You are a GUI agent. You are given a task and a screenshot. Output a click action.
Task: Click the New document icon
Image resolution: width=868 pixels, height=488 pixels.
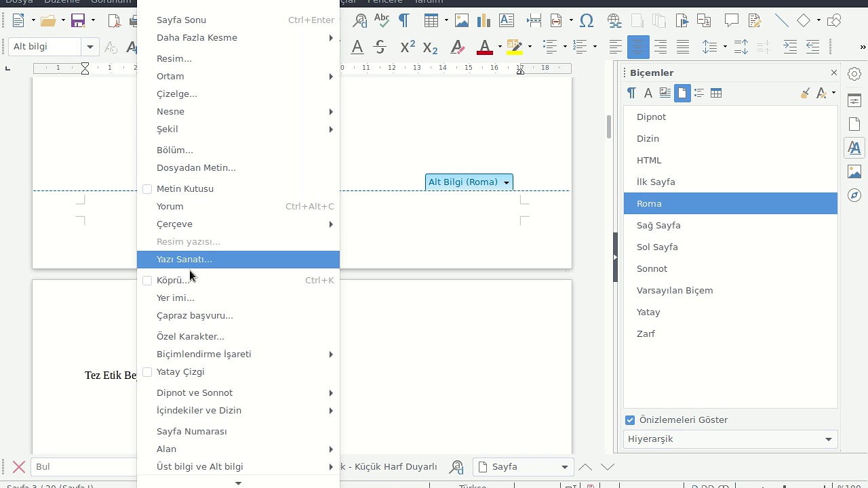click(x=18, y=21)
